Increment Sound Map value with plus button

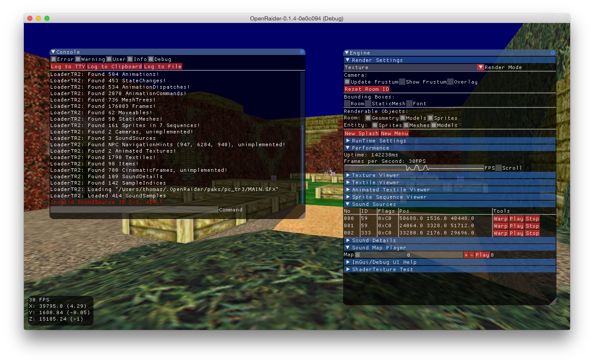coord(466,255)
